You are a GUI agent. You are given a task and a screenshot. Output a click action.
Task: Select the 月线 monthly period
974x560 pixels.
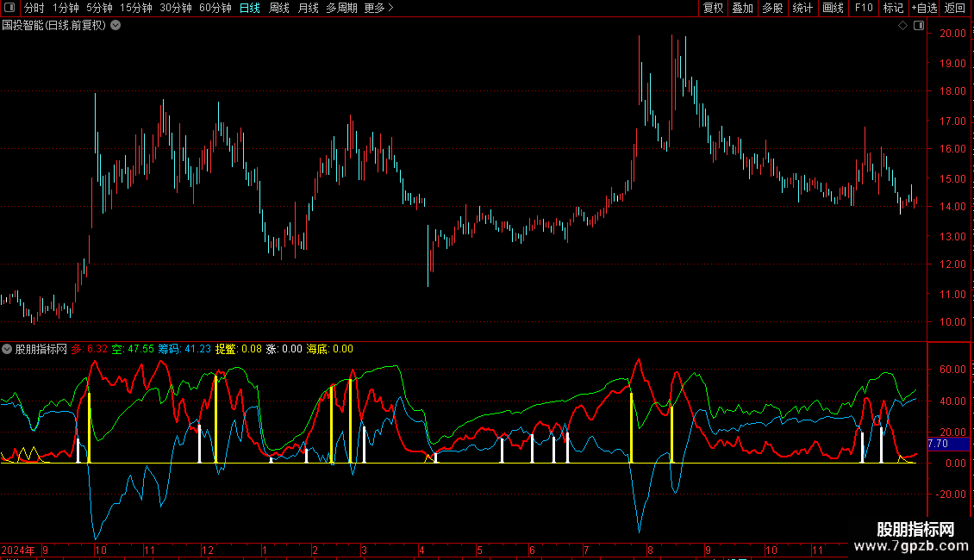coord(308,8)
